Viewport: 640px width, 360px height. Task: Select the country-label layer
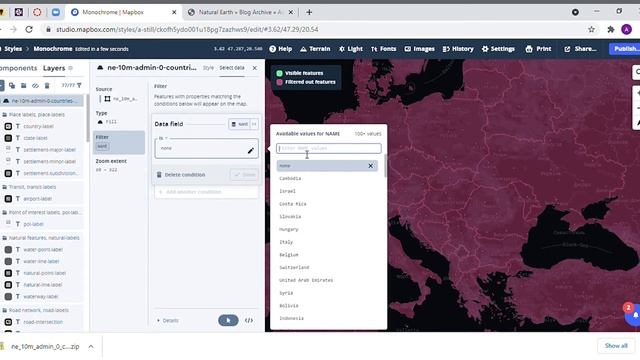[x=38, y=127]
